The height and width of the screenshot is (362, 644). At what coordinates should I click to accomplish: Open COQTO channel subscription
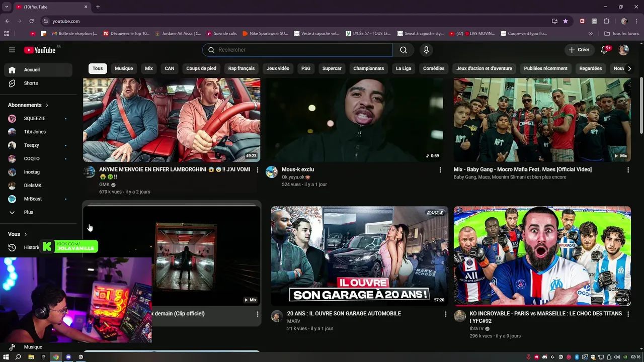pyautogui.click(x=38, y=158)
